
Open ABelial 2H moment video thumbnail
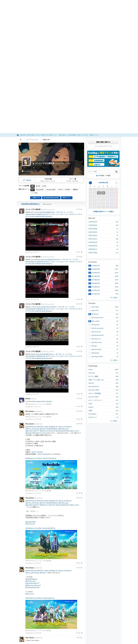pyautogui.click(x=47, y=282)
